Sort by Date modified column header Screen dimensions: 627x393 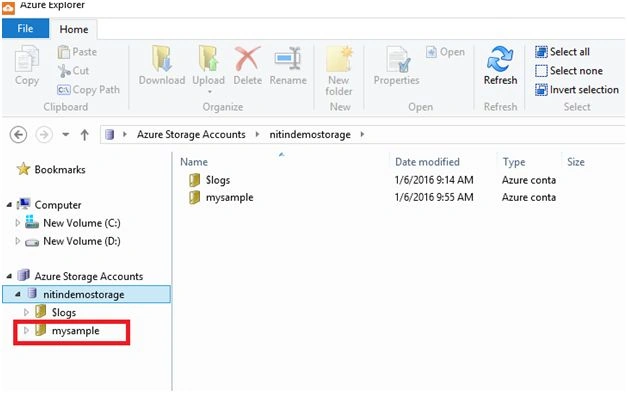[427, 162]
